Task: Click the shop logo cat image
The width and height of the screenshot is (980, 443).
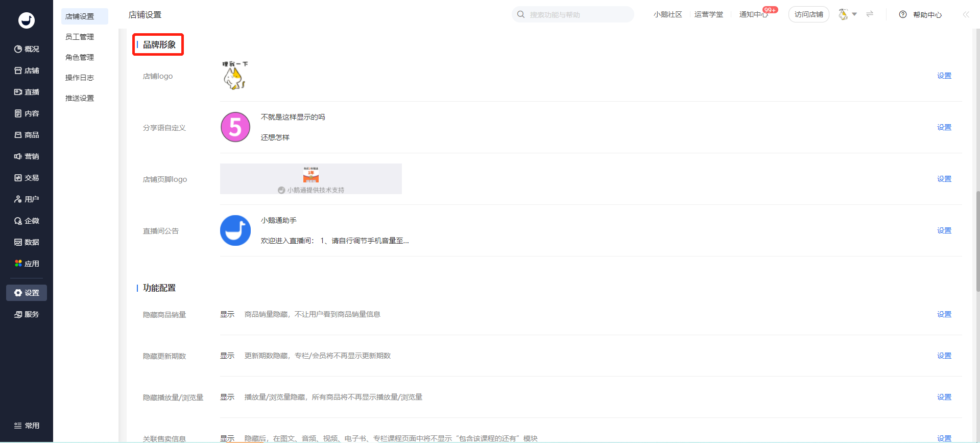Action: coord(235,76)
